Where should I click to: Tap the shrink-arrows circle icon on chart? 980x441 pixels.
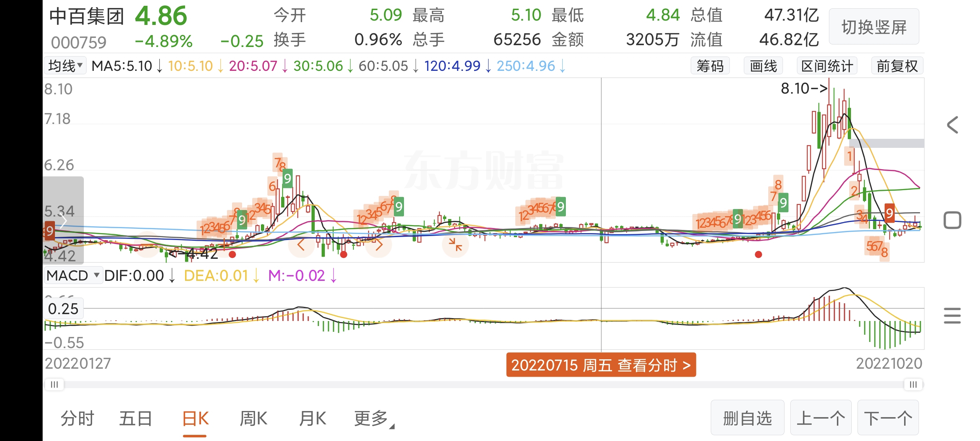coord(455,245)
